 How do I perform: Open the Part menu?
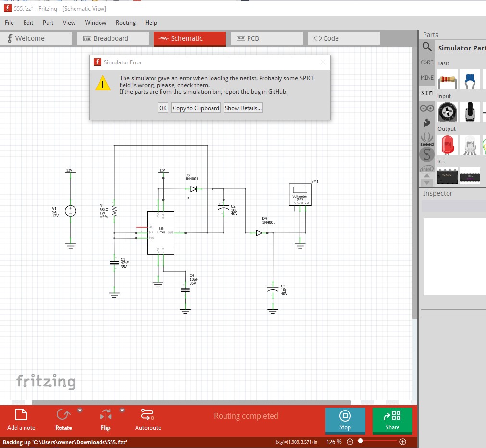tap(48, 22)
